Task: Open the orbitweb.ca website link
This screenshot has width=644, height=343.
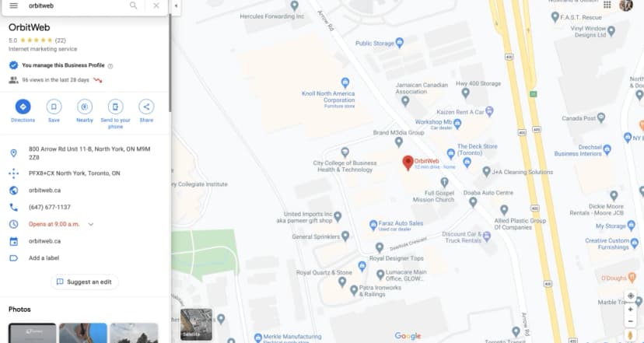Action: pos(45,191)
